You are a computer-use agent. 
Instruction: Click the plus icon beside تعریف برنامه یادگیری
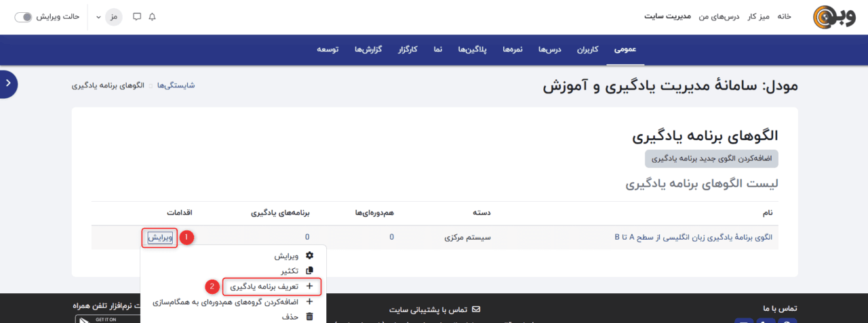click(x=310, y=286)
